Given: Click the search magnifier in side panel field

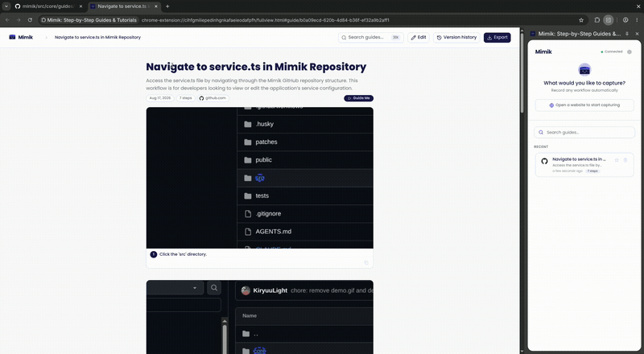Looking at the screenshot, I should 541,132.
